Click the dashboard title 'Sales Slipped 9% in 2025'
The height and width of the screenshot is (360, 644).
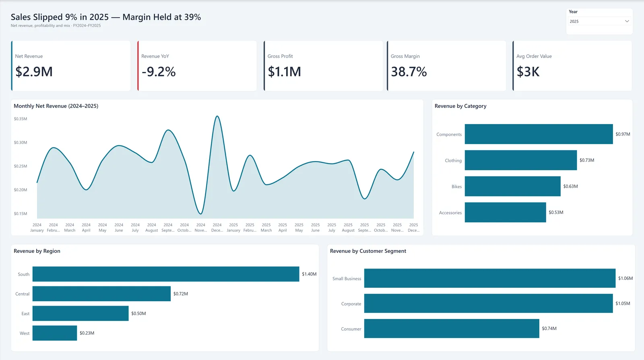(x=60, y=17)
